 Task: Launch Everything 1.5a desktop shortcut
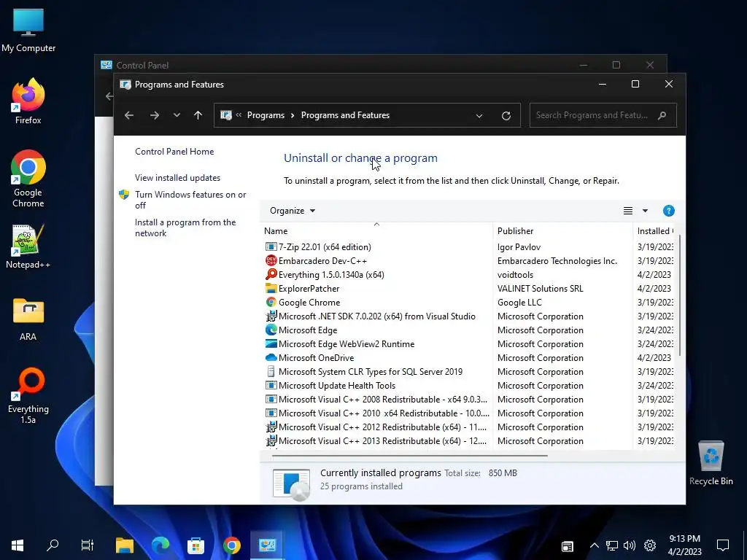[28, 396]
